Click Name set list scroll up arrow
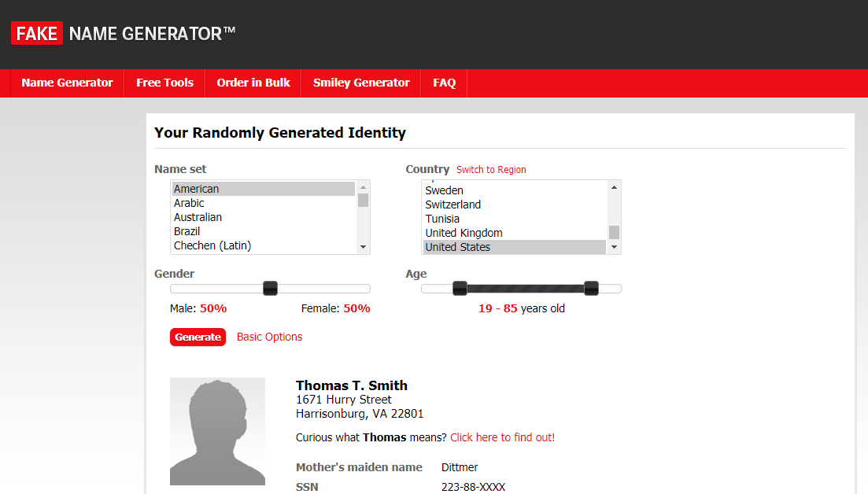 pyautogui.click(x=363, y=187)
